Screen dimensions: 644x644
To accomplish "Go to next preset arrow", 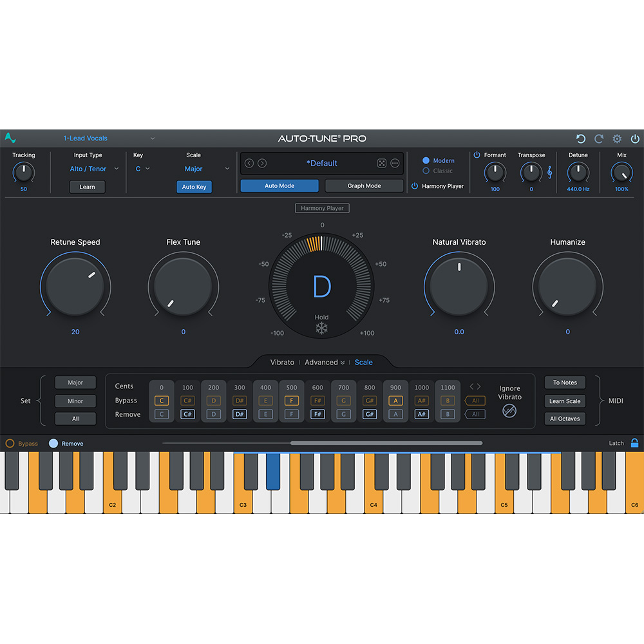I will pos(262,164).
